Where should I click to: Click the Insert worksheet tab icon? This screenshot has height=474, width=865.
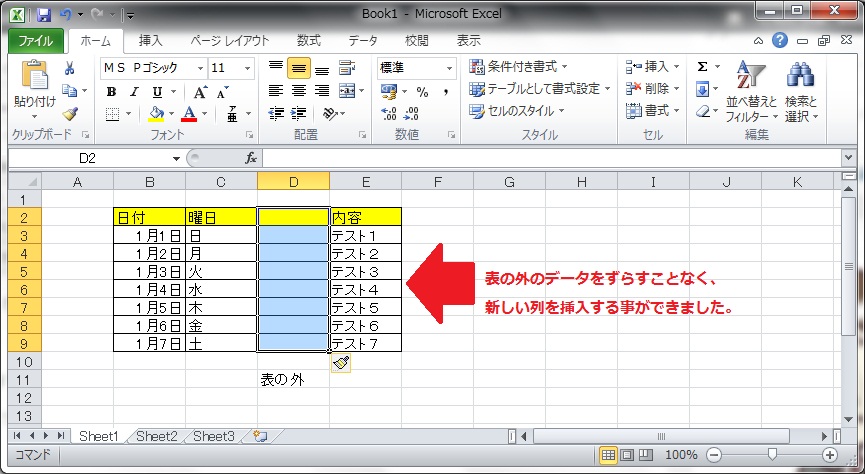(260, 436)
